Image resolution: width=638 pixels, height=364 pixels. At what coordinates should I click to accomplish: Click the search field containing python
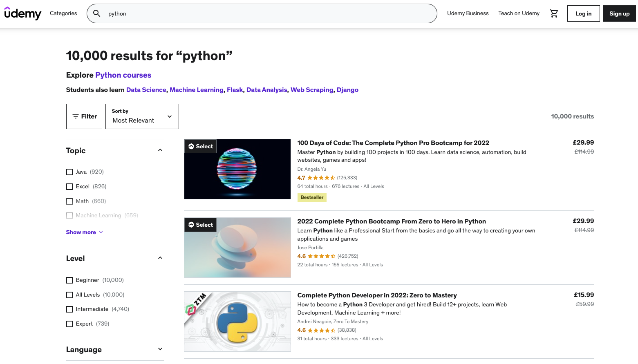click(270, 13)
